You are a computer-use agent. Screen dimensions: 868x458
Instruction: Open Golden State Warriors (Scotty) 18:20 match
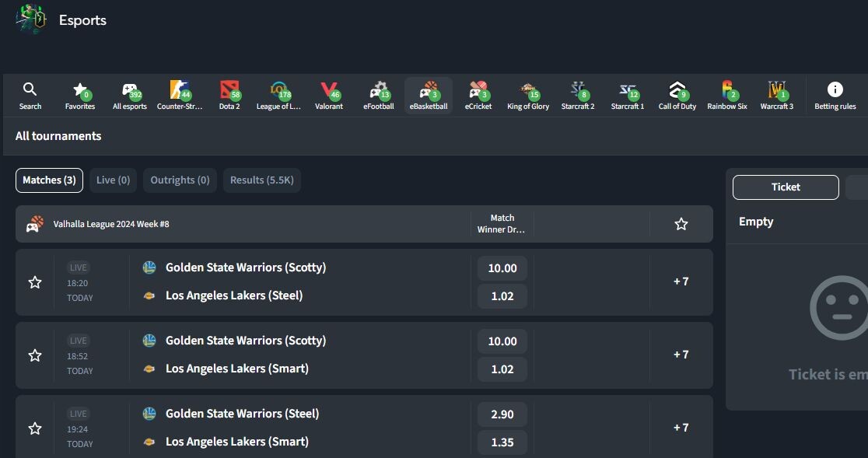246,267
